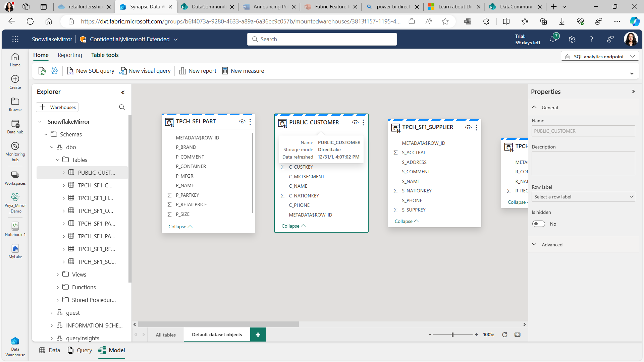
Task: Click the Reporting menu tab
Action: pos(69,55)
